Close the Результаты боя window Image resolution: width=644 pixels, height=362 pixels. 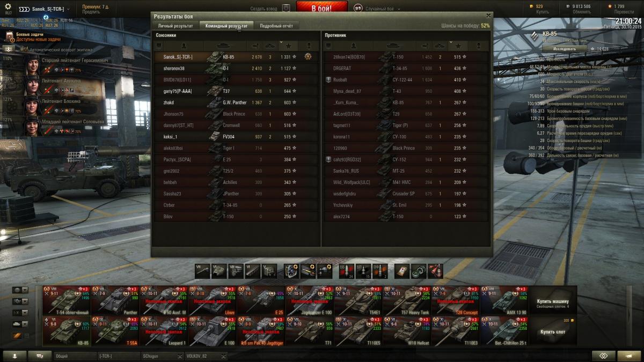[x=488, y=16]
